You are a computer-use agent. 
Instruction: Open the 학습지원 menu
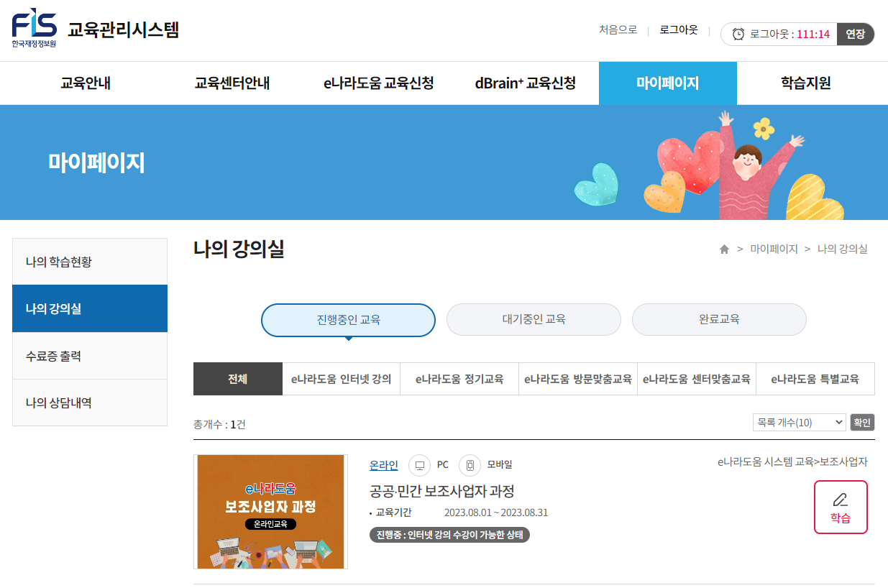(x=806, y=83)
